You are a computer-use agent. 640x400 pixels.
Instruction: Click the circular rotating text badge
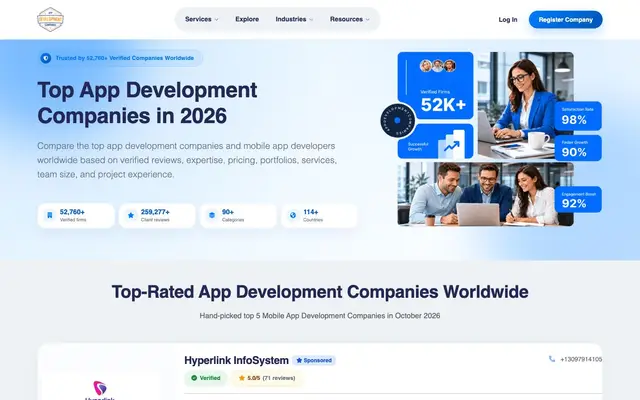click(x=398, y=120)
